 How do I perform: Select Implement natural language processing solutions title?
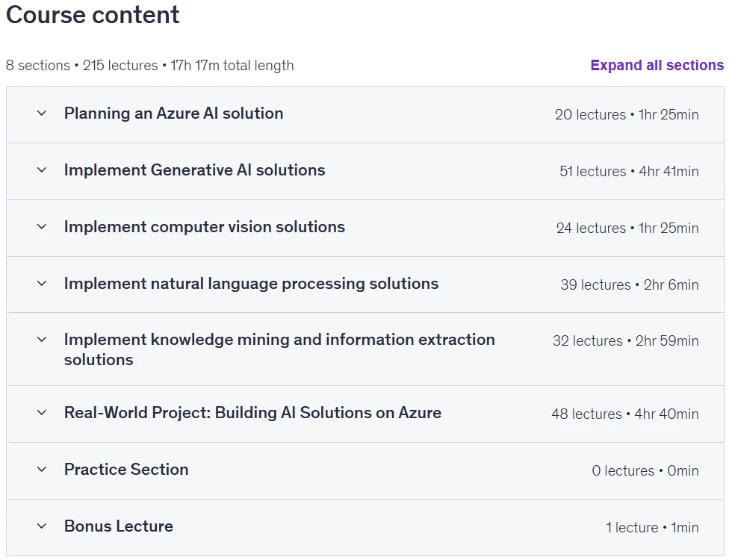click(251, 284)
